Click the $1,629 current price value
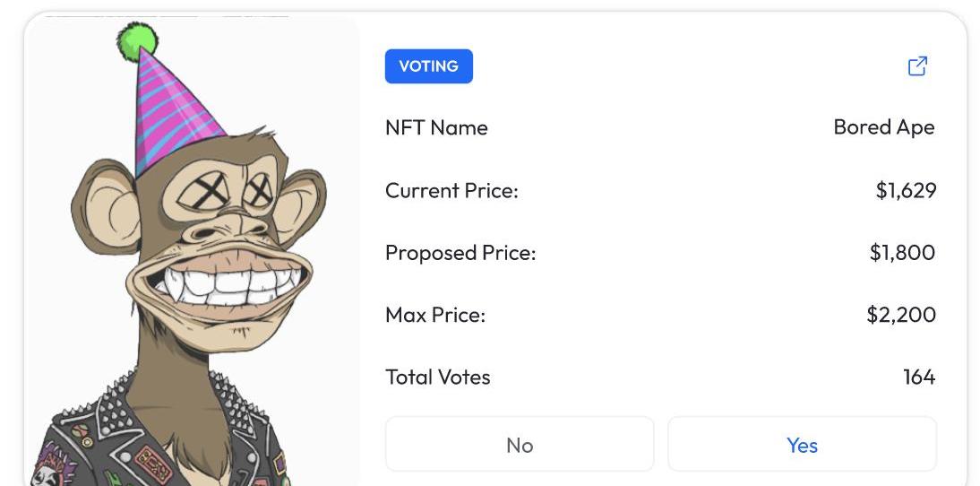 coord(906,190)
